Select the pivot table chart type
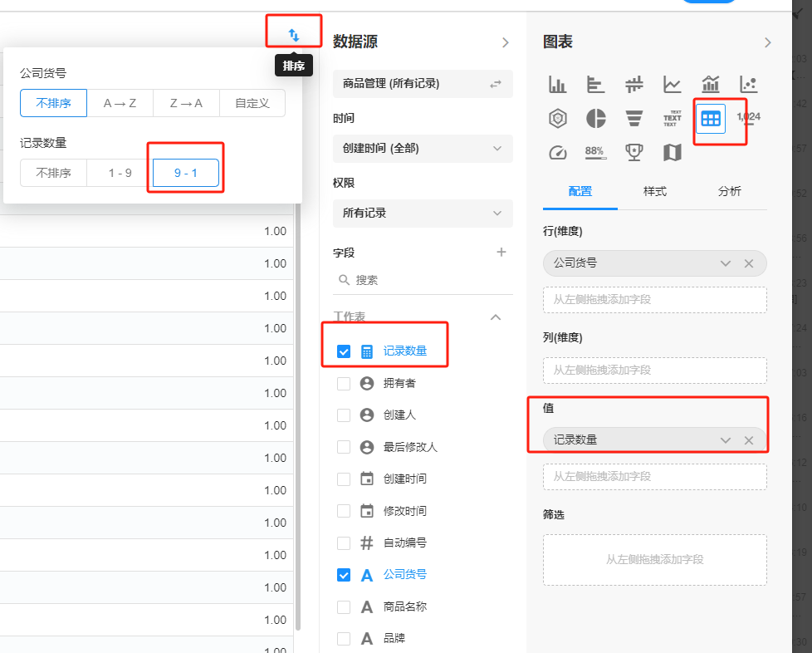 (x=711, y=119)
